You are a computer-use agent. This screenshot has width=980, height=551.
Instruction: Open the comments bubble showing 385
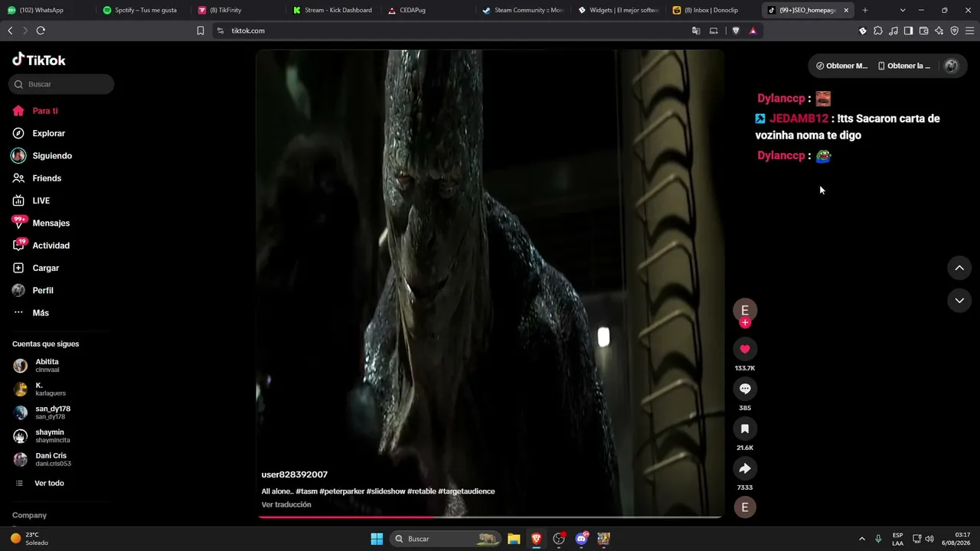[x=745, y=389]
